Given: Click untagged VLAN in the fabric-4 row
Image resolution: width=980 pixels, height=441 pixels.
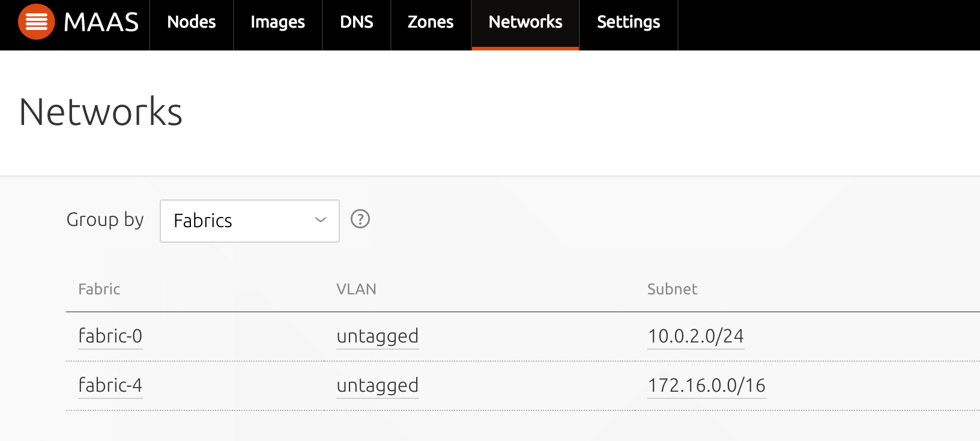Looking at the screenshot, I should coord(378,385).
